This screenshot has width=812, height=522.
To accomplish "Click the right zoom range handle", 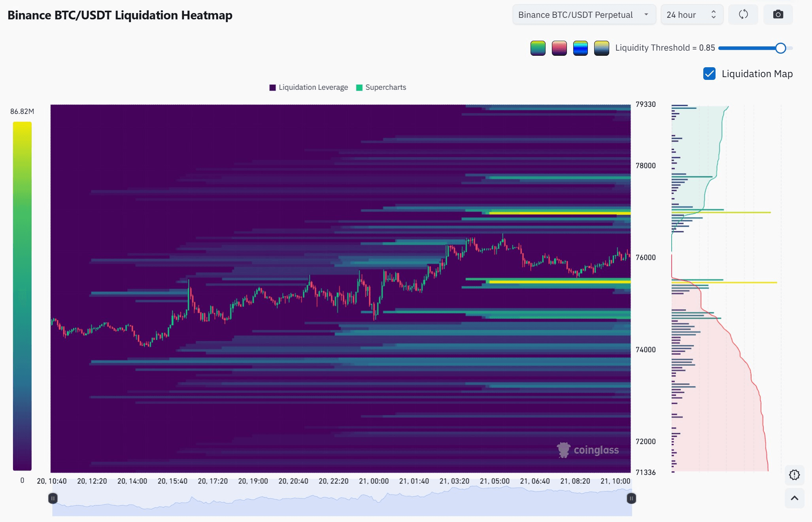I will 631,498.
